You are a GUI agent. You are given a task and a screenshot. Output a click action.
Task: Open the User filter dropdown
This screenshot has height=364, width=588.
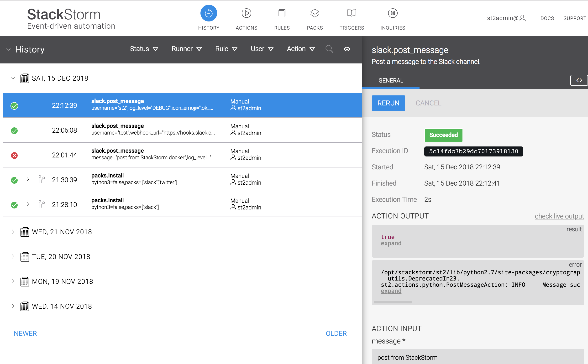tap(262, 49)
